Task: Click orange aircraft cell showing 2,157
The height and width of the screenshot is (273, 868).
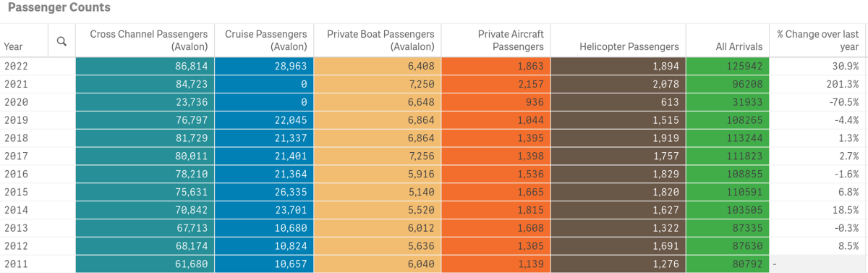Action: tap(495, 84)
